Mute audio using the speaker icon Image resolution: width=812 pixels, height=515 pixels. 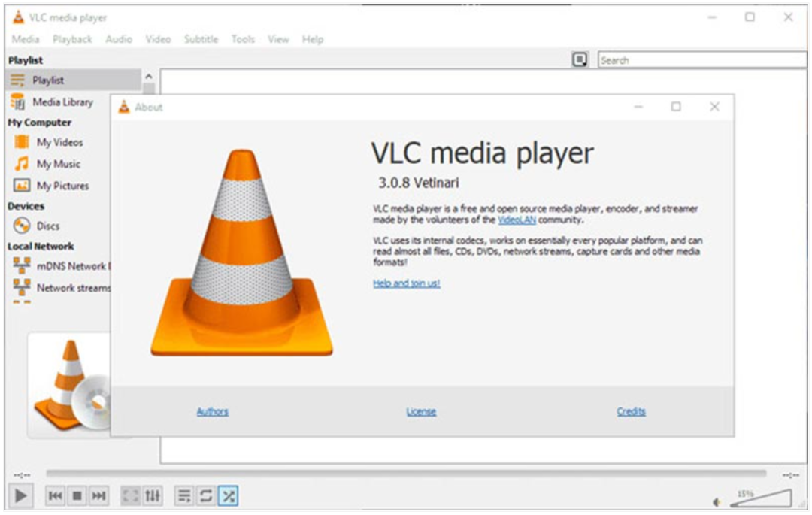pyautogui.click(x=717, y=501)
